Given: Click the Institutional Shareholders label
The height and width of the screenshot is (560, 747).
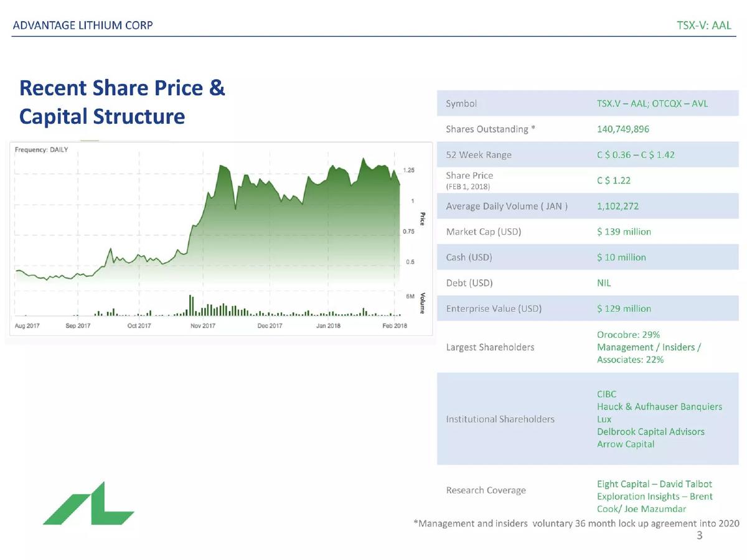Looking at the screenshot, I should [x=500, y=419].
